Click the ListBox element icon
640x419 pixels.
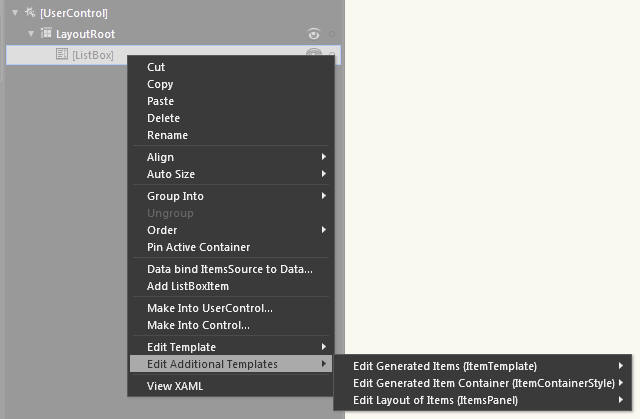62,54
